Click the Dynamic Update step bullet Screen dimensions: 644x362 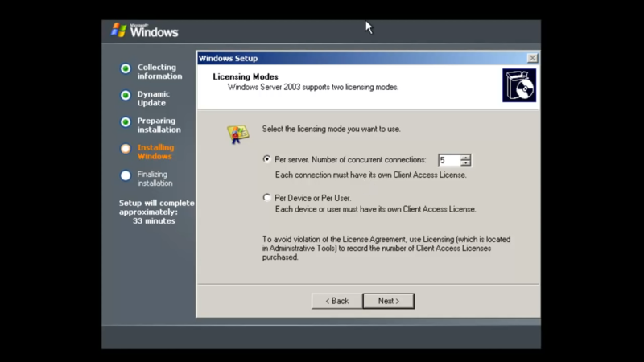click(126, 95)
